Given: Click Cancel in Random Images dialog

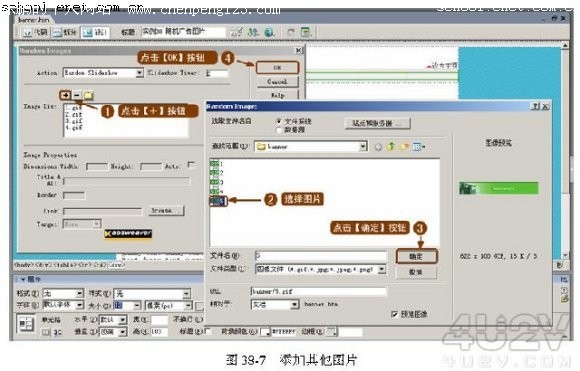Looking at the screenshot, I should point(277,81).
